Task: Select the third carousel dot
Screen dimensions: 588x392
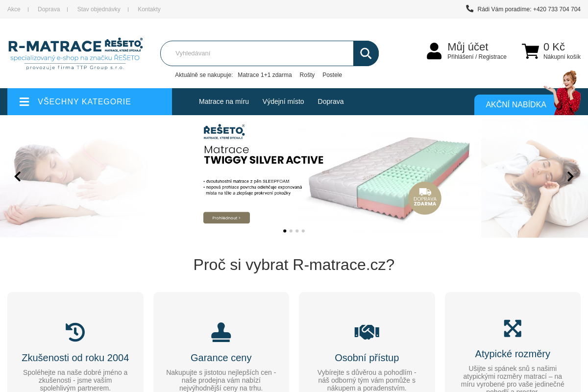Action: (297, 231)
